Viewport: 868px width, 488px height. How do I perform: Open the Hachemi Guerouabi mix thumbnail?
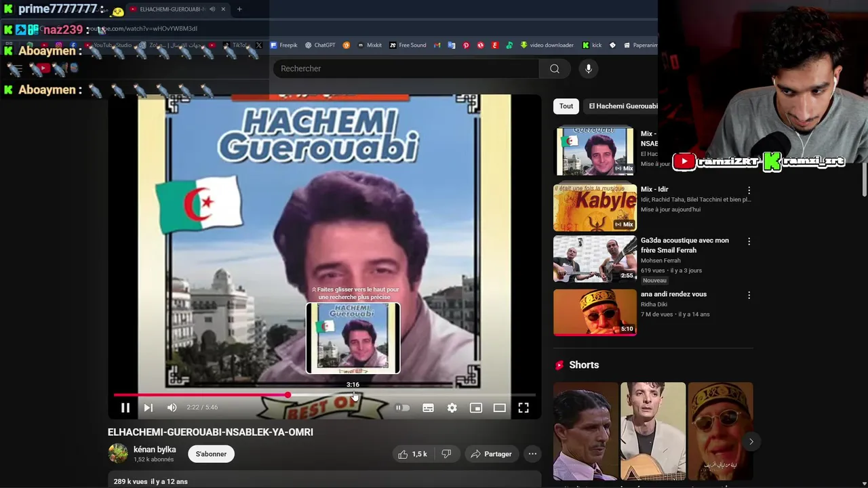595,150
